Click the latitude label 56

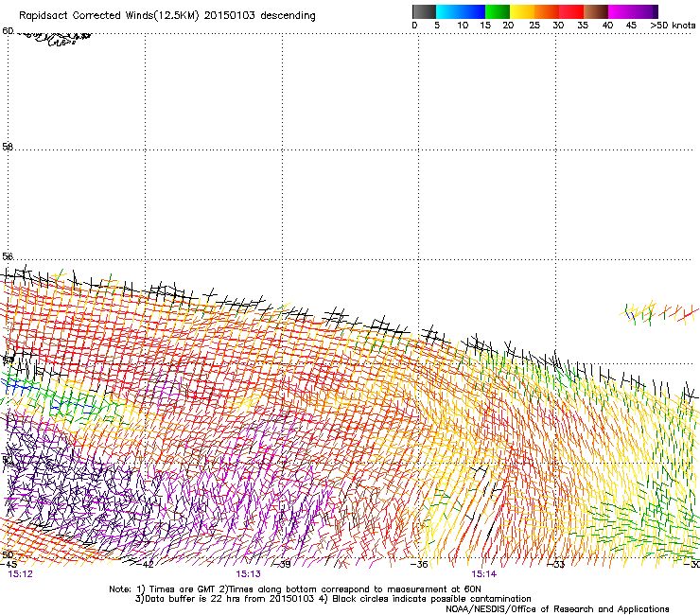point(8,256)
